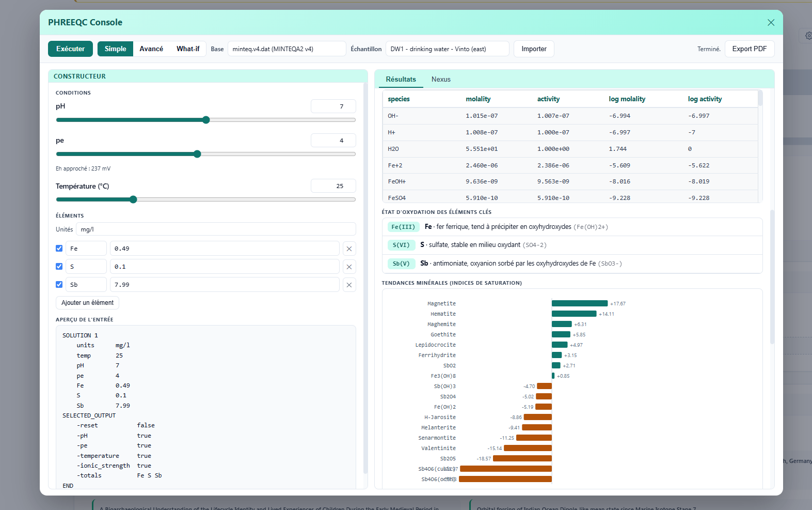Image resolution: width=812 pixels, height=510 pixels.
Task: Remove the Fe element row
Action: (349, 249)
